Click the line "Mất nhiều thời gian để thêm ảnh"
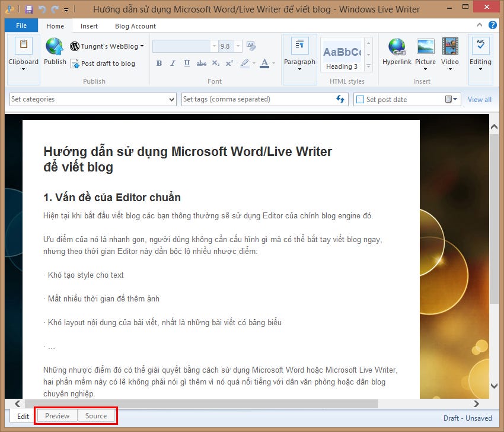 point(104,299)
